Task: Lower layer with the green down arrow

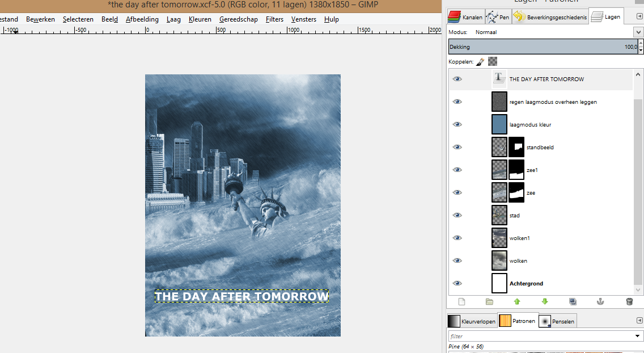Action: (545, 302)
